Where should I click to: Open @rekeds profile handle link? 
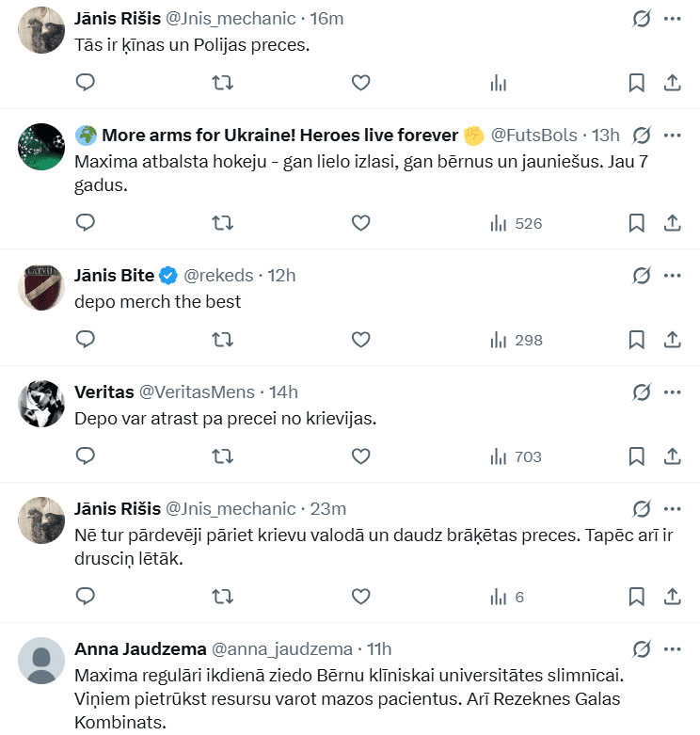click(218, 276)
